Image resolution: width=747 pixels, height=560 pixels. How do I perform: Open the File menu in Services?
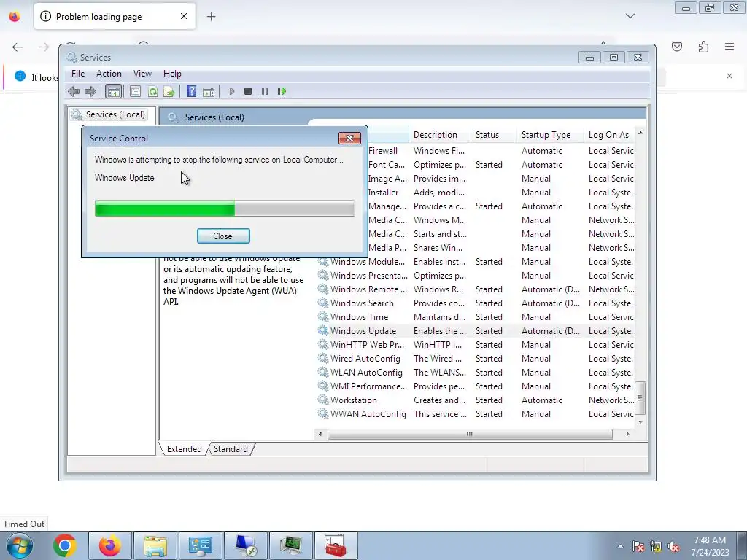78,74
